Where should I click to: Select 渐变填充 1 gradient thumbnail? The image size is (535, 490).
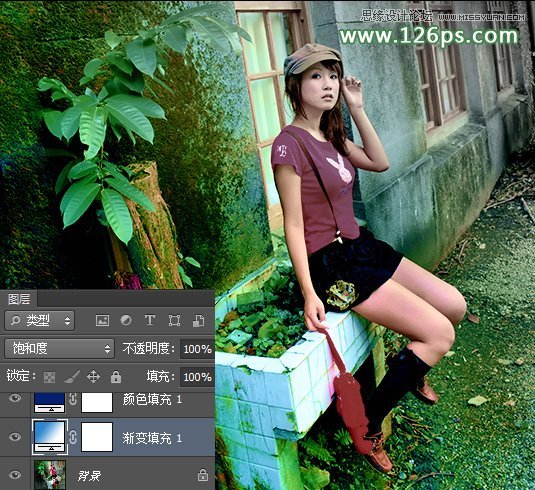[49, 437]
